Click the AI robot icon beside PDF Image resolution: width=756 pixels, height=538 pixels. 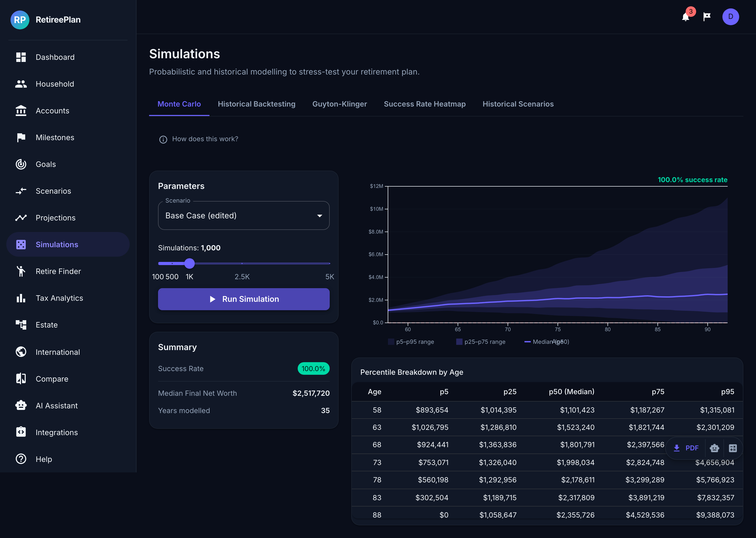point(714,448)
